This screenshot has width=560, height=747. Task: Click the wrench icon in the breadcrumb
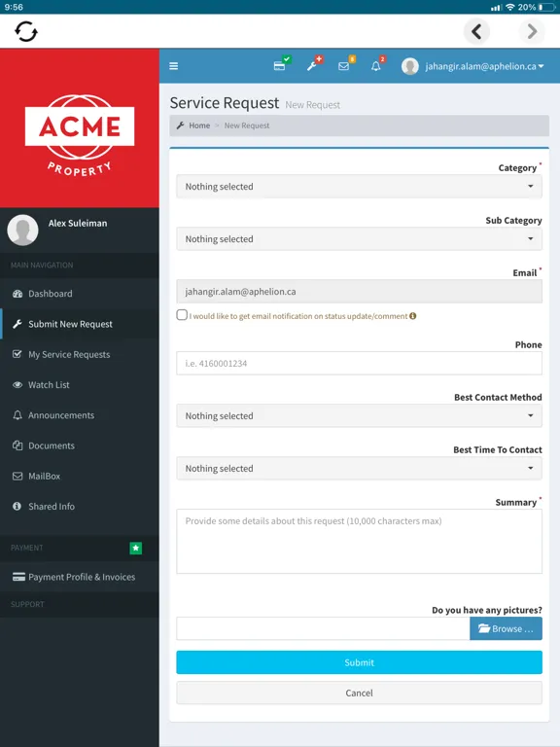(180, 125)
